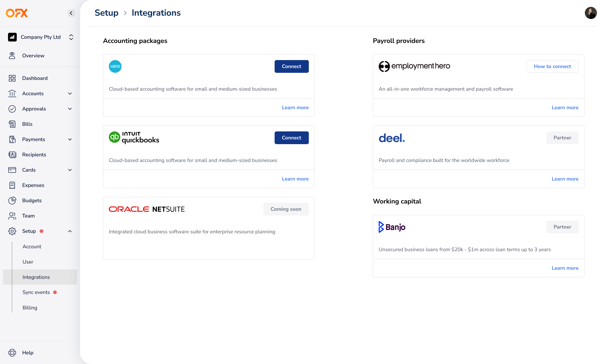Open Learn more link under Banjo
Screen dimensions: 606x364
coord(565,268)
